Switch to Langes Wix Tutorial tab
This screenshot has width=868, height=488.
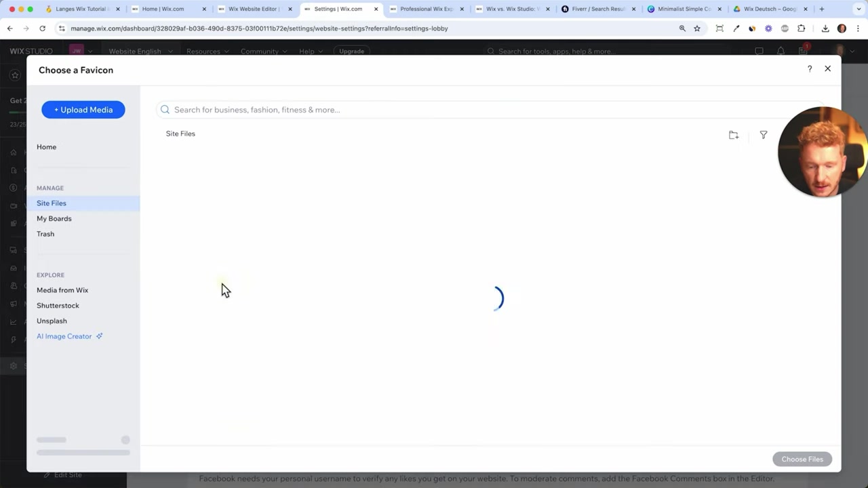pos(81,9)
